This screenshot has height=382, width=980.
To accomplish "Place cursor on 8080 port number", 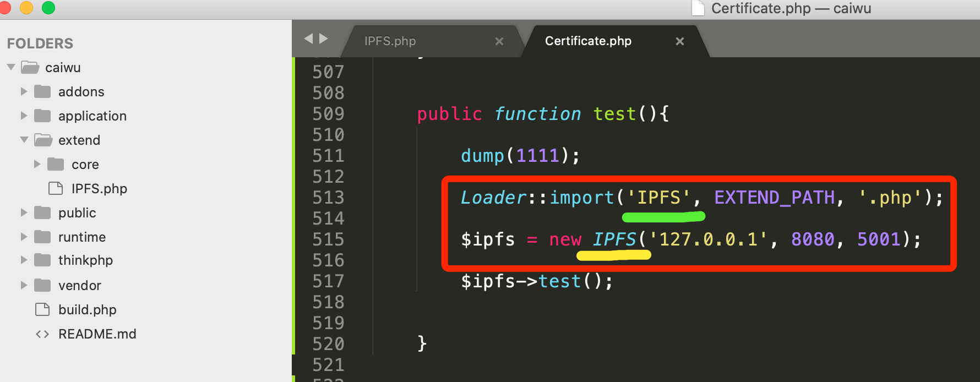I will (x=813, y=239).
